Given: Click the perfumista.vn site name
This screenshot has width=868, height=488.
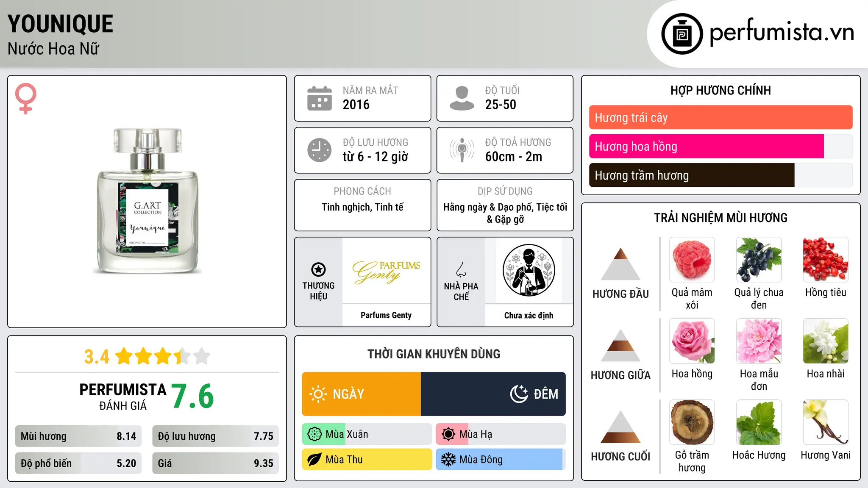Looking at the screenshot, I should pos(782,32).
